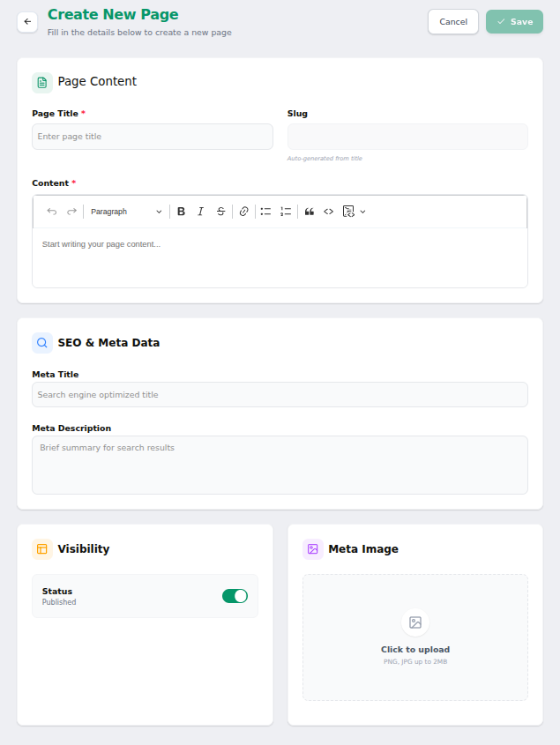Viewport: 560px width, 745px height.
Task: Click the Slug input field
Action: coord(408,137)
